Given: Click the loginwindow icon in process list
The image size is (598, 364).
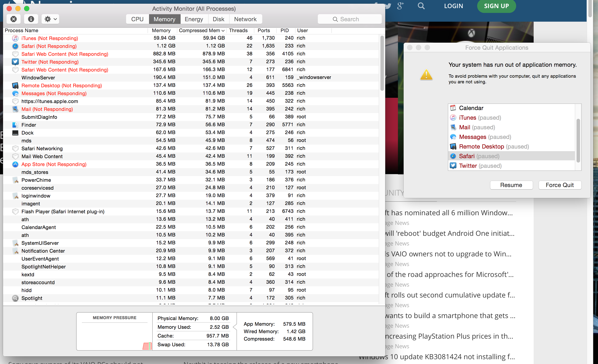Looking at the screenshot, I should coord(15,196).
